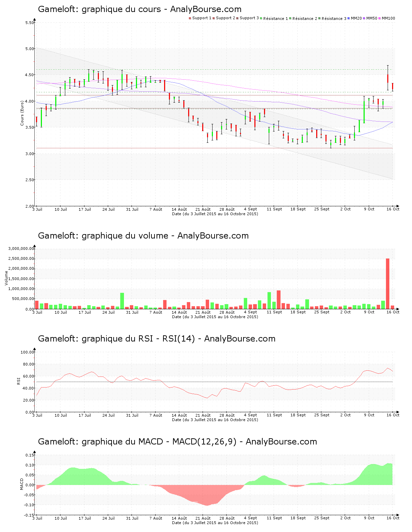This screenshot has height=532, width=412.
Task: Click the 40.00 value on the RSI axis
Action: (29, 388)
